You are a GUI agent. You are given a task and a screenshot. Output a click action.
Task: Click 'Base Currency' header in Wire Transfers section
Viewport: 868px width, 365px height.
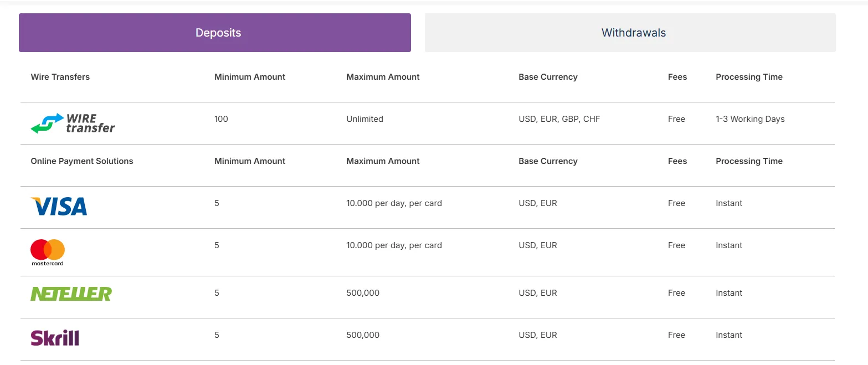coord(548,77)
